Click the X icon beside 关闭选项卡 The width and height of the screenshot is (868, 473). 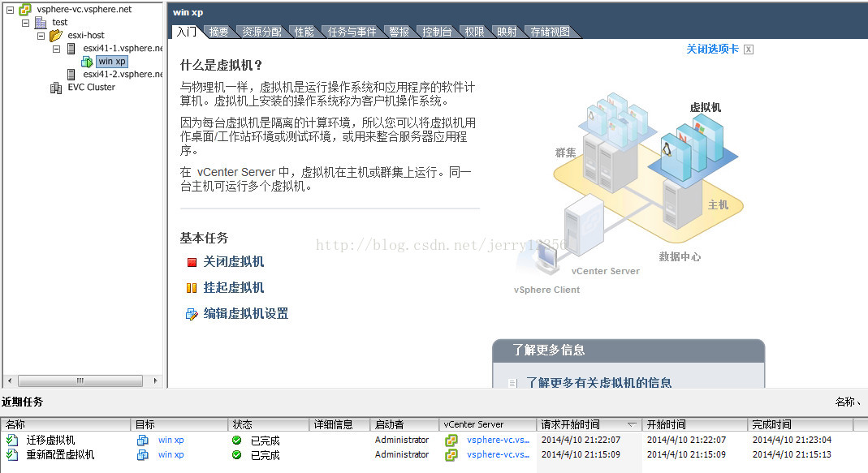(x=749, y=49)
